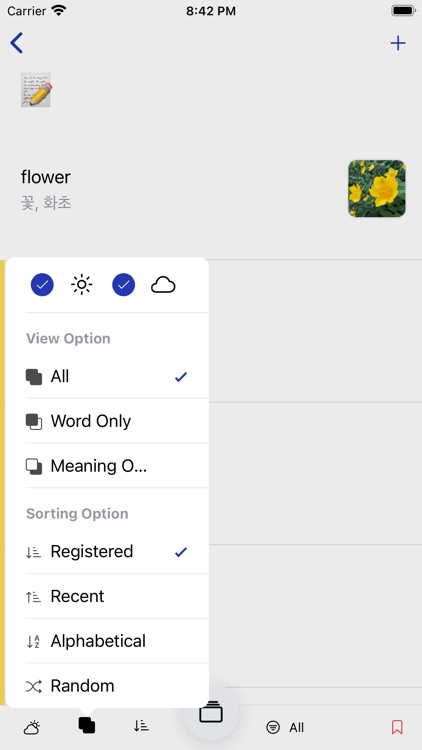The image size is (422, 750).
Task: Open the All filter button
Action: pos(285,728)
